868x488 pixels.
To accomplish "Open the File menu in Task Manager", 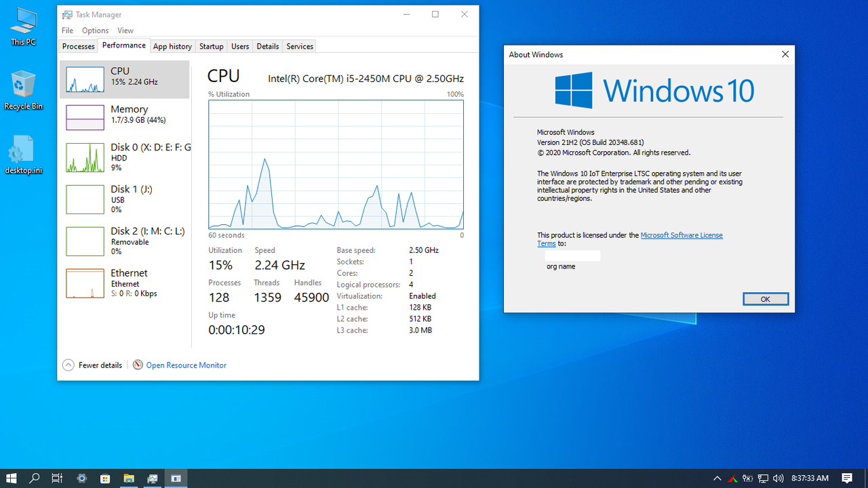I will pos(67,30).
